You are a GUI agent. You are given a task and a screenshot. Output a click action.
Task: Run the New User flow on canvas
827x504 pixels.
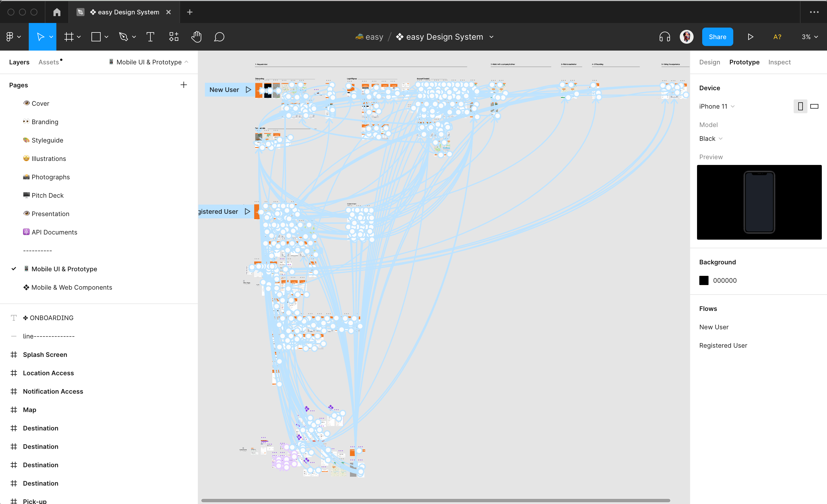pyautogui.click(x=248, y=90)
